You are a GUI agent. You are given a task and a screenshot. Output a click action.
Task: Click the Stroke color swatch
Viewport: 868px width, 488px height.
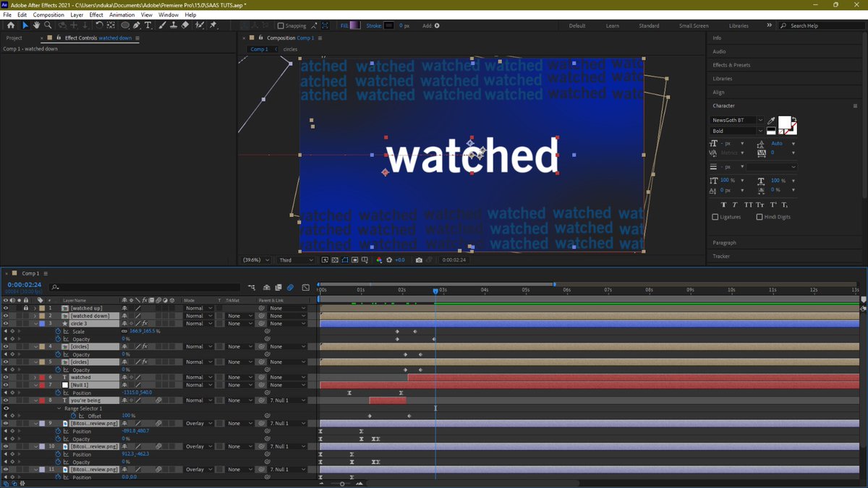[x=388, y=25]
